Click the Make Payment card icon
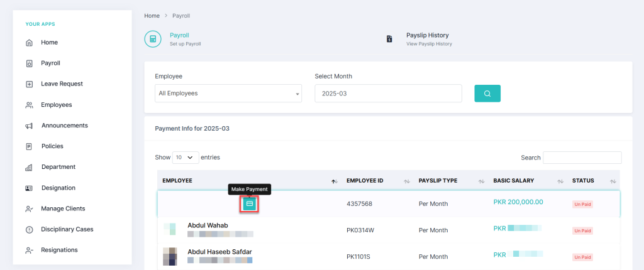The height and width of the screenshot is (270, 644). pyautogui.click(x=249, y=203)
